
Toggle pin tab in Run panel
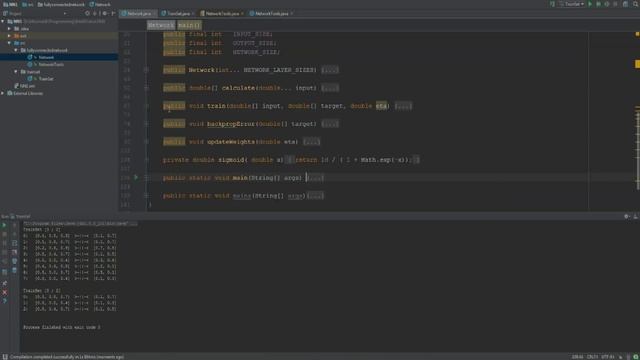(x=4, y=283)
